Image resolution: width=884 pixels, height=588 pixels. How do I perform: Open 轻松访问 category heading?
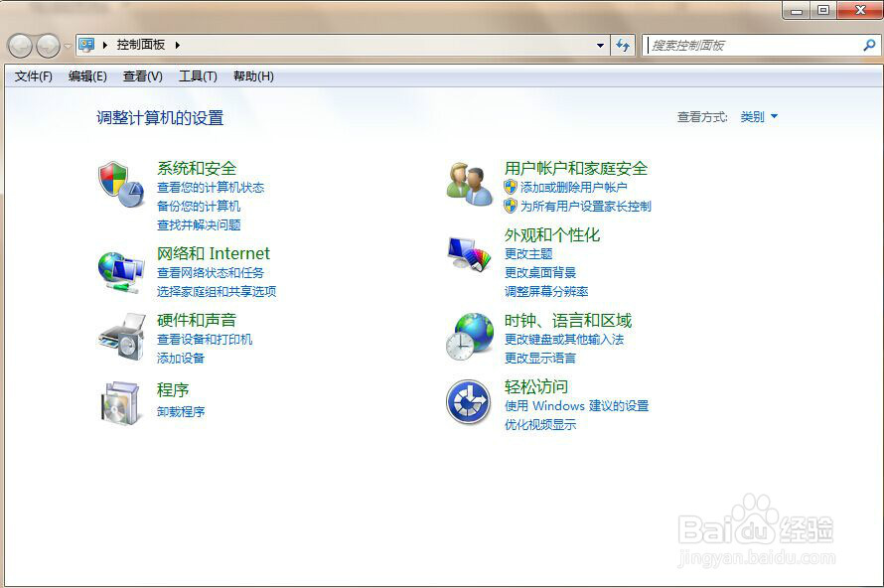pos(535,386)
